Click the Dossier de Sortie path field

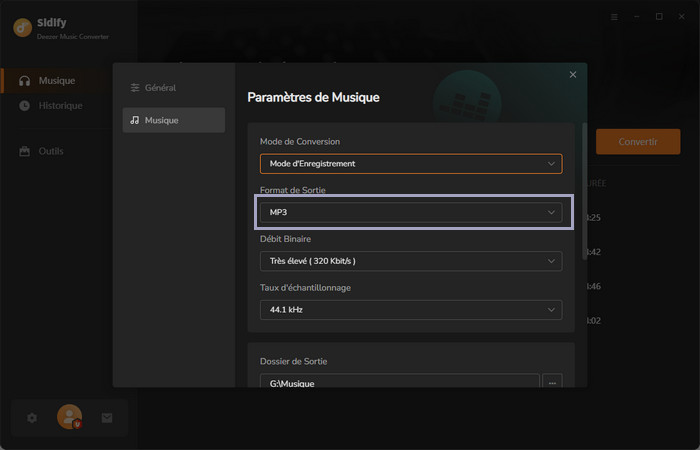pos(399,383)
